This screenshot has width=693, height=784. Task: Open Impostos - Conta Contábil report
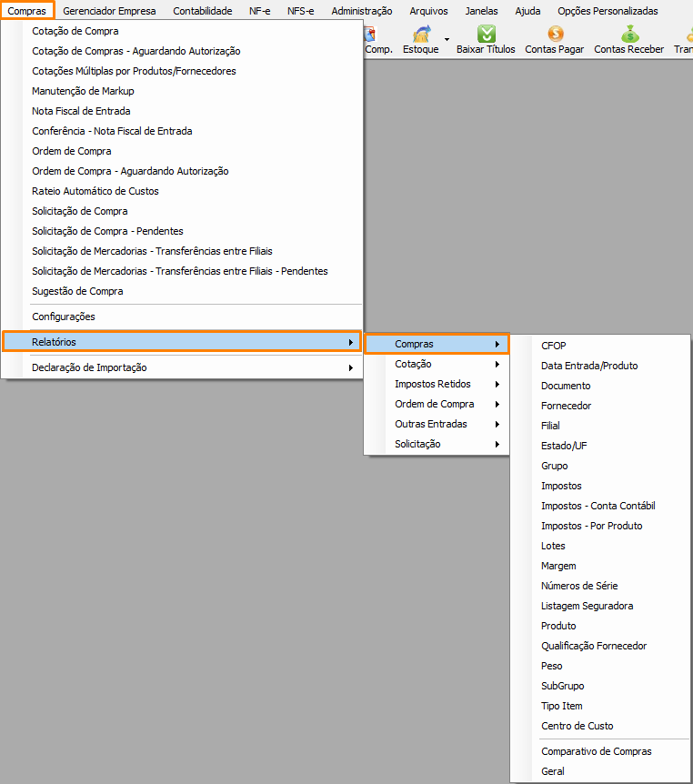point(600,506)
